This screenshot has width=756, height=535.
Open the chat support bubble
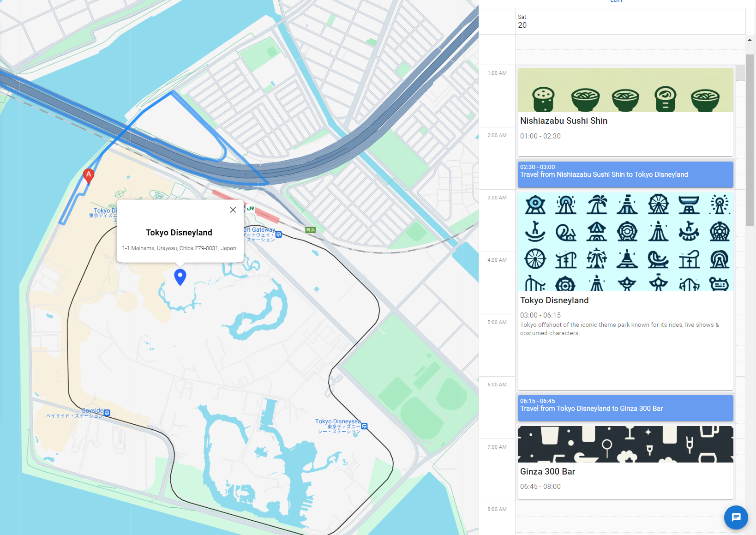click(736, 517)
